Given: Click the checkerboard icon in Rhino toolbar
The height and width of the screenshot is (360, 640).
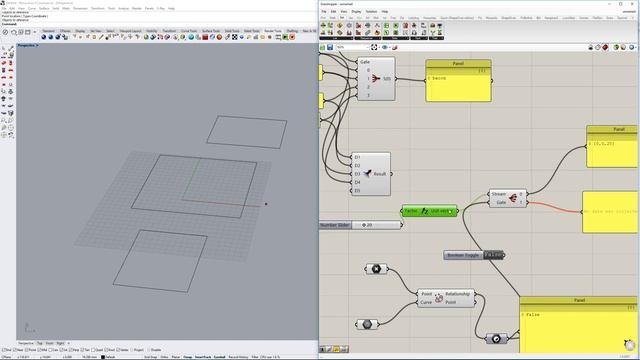Looking at the screenshot, I should click(234, 37).
